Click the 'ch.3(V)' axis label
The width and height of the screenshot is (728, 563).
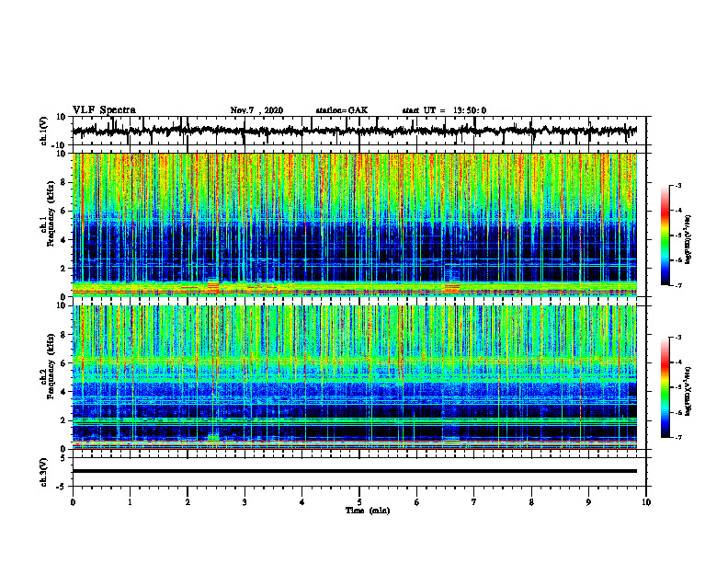44,473
